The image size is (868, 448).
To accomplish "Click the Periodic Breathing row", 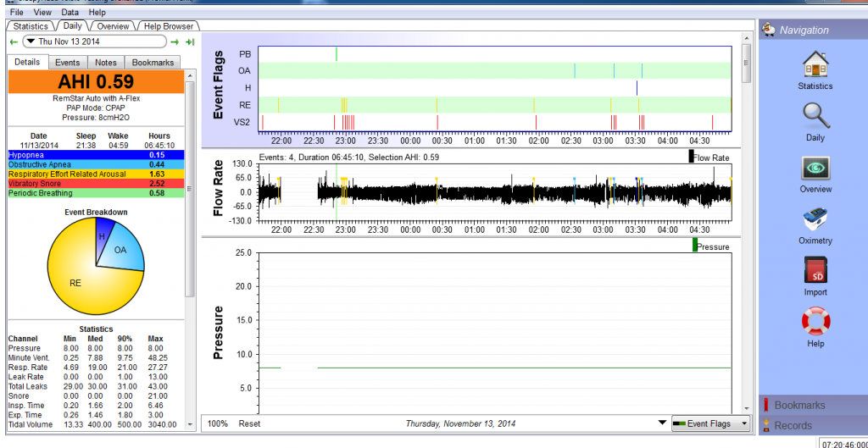I will (x=95, y=193).
